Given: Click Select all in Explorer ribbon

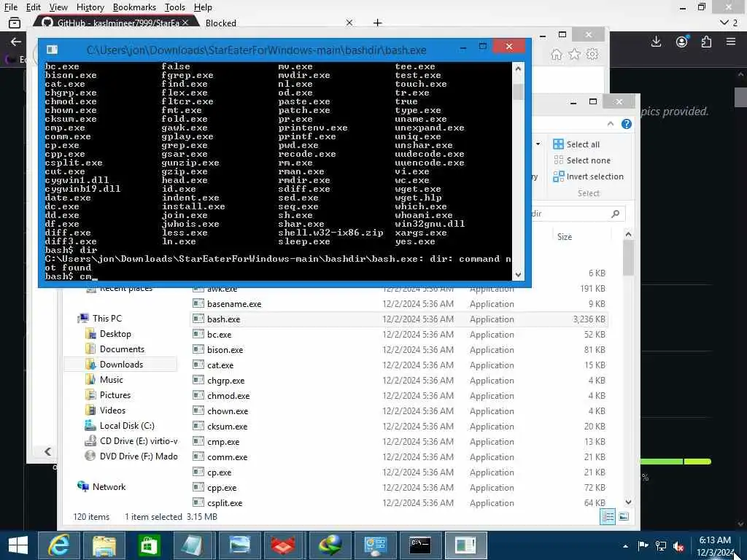Looking at the screenshot, I should coord(576,144).
